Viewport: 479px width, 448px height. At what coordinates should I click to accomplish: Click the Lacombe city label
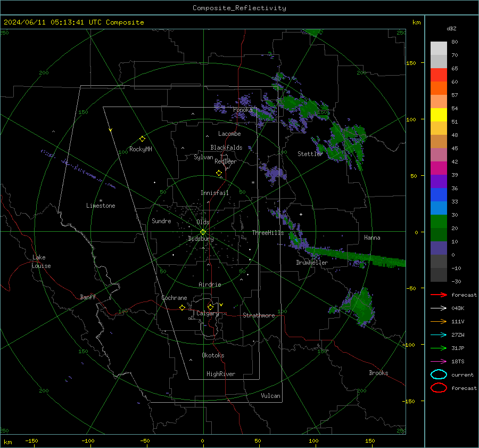click(x=229, y=134)
